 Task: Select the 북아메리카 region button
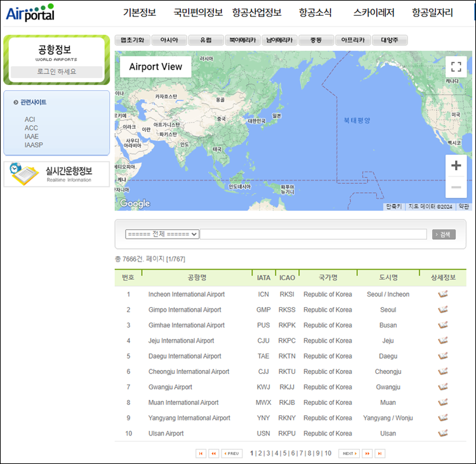tap(242, 40)
